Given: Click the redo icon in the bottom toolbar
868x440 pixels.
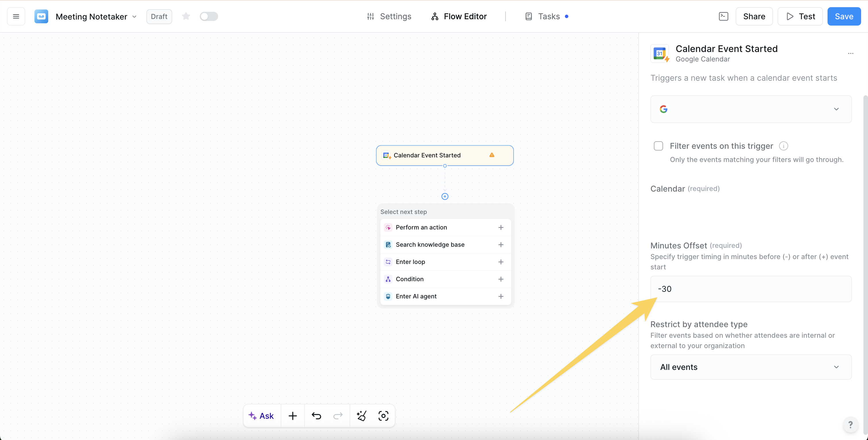Looking at the screenshot, I should tap(338, 415).
